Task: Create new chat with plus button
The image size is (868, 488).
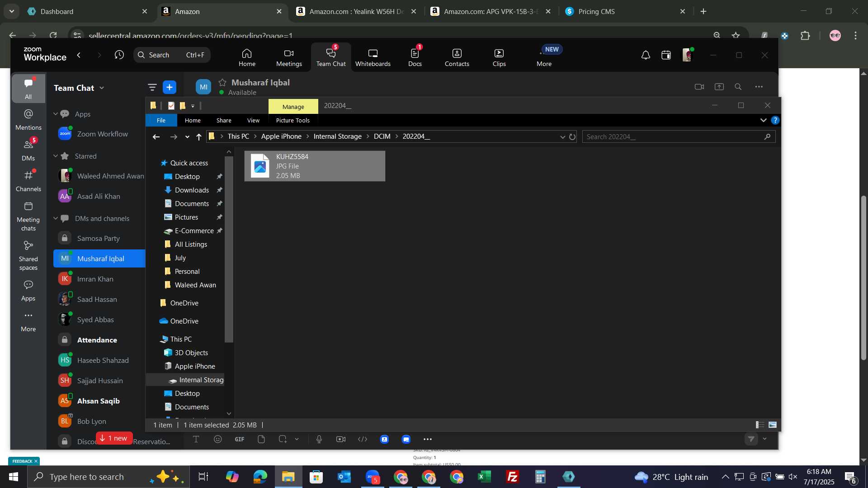Action: tap(169, 87)
